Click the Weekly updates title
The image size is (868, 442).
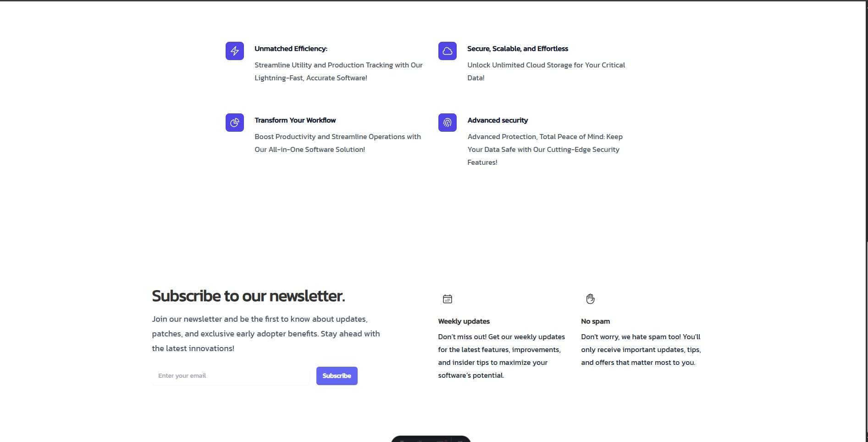click(x=464, y=321)
